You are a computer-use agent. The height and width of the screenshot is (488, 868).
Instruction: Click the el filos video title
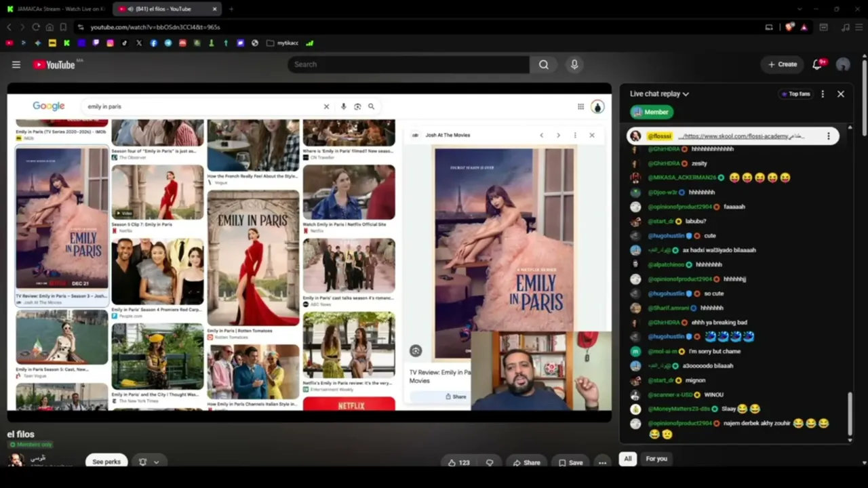click(x=21, y=434)
